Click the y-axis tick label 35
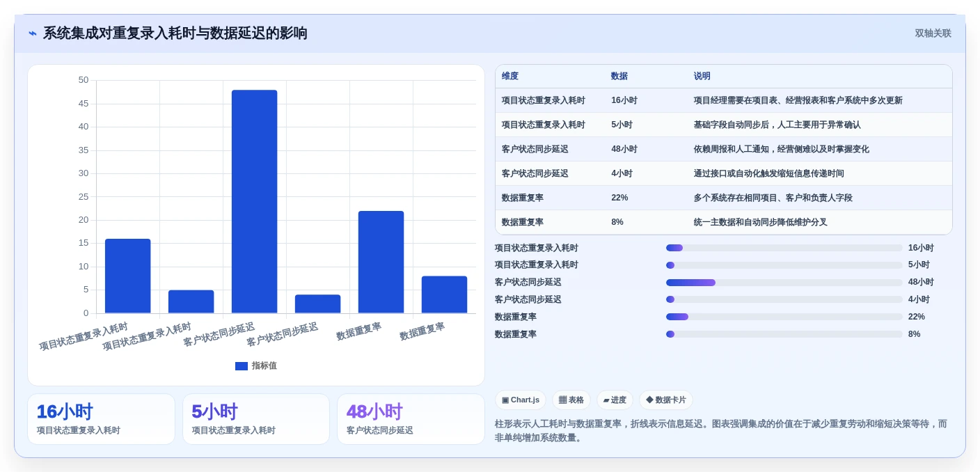Screen dimensions: 980x472 84,150
